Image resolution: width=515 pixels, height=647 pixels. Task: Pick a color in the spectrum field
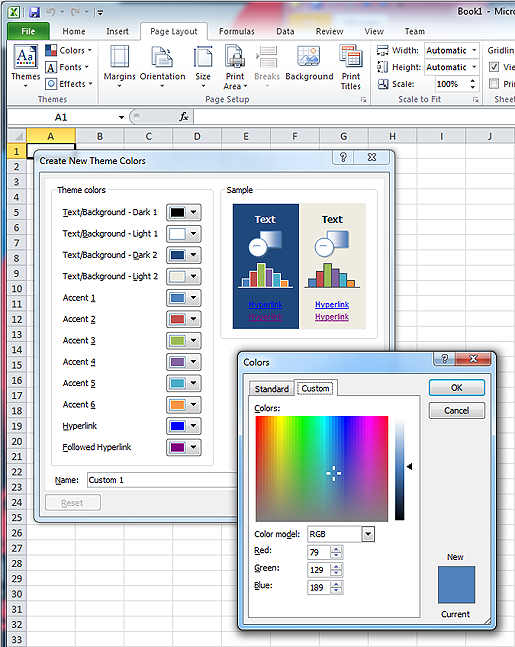click(322, 469)
